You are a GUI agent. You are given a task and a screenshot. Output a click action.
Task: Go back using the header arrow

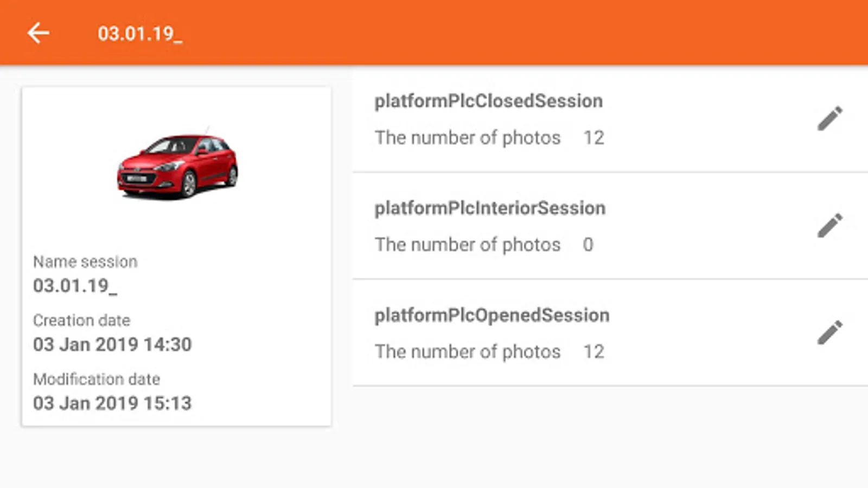tap(38, 33)
